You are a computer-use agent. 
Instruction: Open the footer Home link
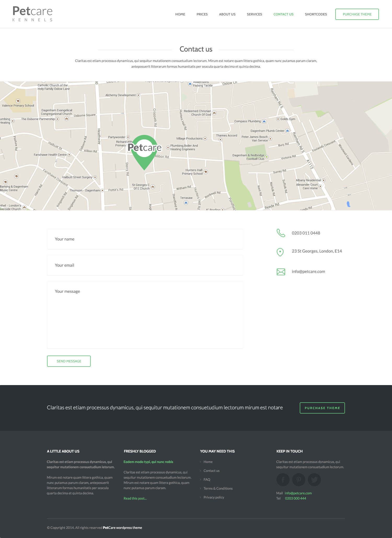click(x=208, y=462)
